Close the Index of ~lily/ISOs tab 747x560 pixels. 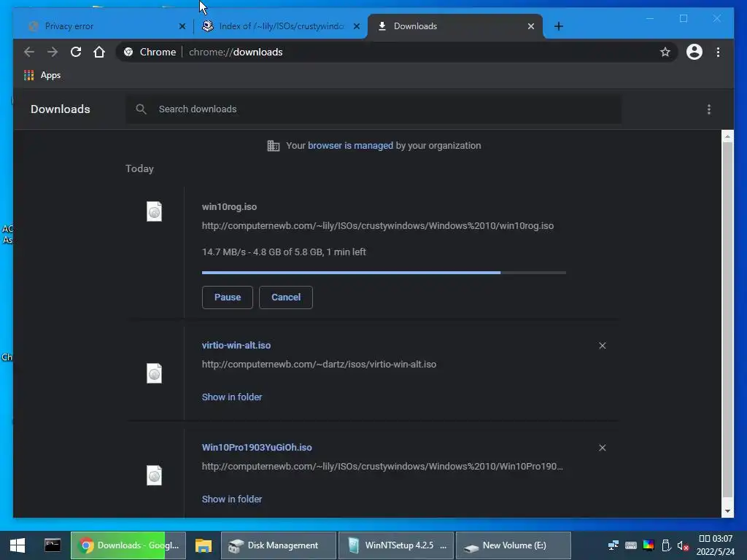tap(356, 26)
